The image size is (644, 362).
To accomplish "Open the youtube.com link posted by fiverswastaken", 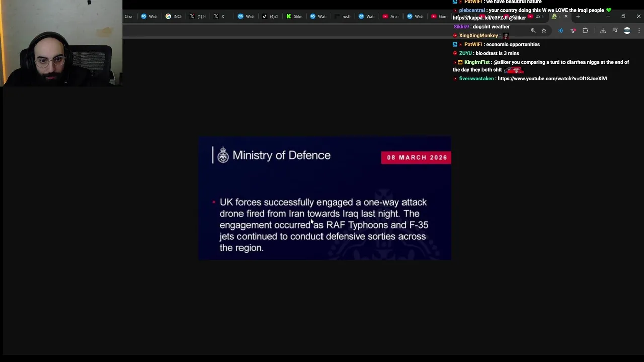I will [552, 79].
